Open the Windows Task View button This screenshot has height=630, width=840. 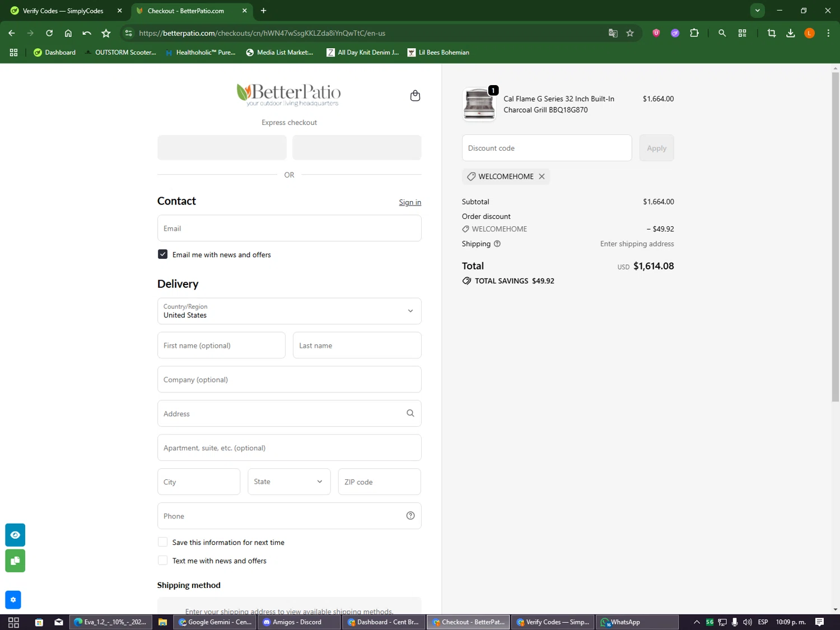(13, 622)
